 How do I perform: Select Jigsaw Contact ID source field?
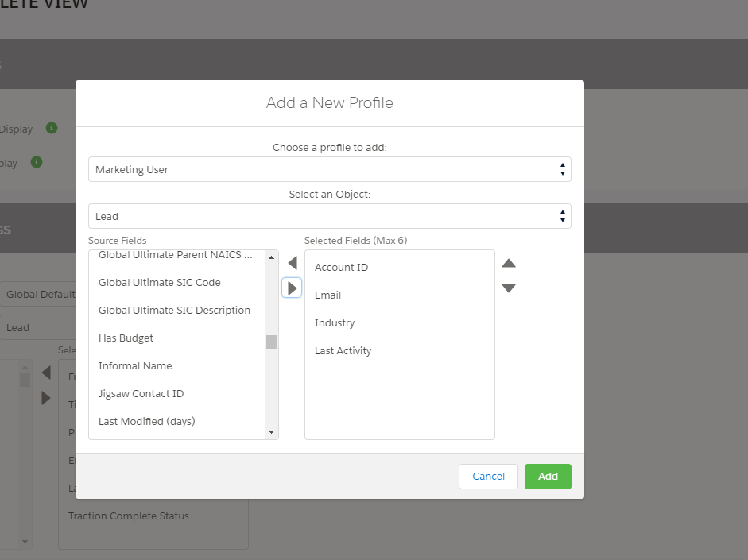pyautogui.click(x=141, y=394)
